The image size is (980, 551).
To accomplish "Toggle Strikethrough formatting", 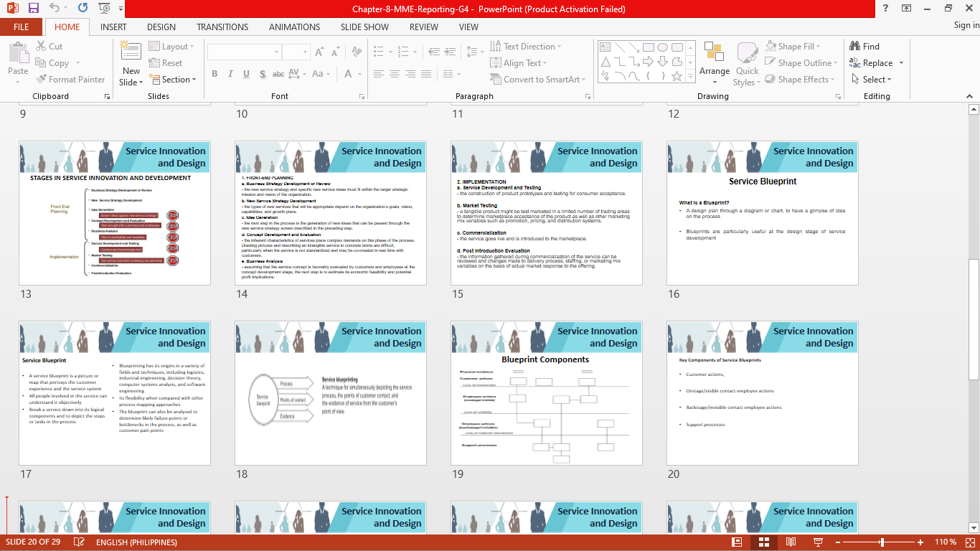I will pyautogui.click(x=278, y=74).
